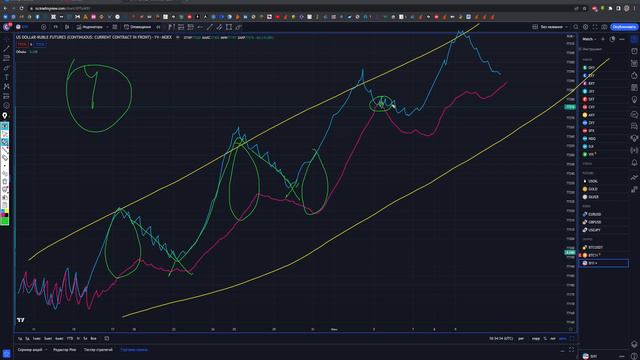Select USOIL in the watchlist
640x360 pixels.
pos(604,181)
